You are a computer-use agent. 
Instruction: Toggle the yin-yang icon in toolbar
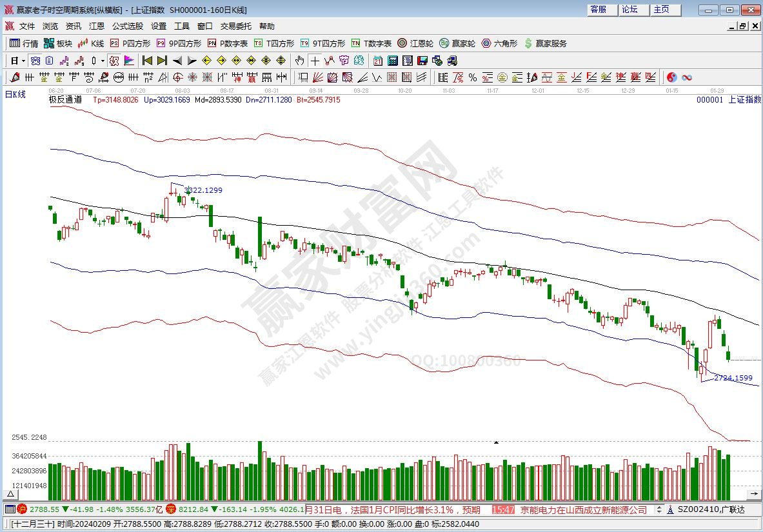pos(671,77)
